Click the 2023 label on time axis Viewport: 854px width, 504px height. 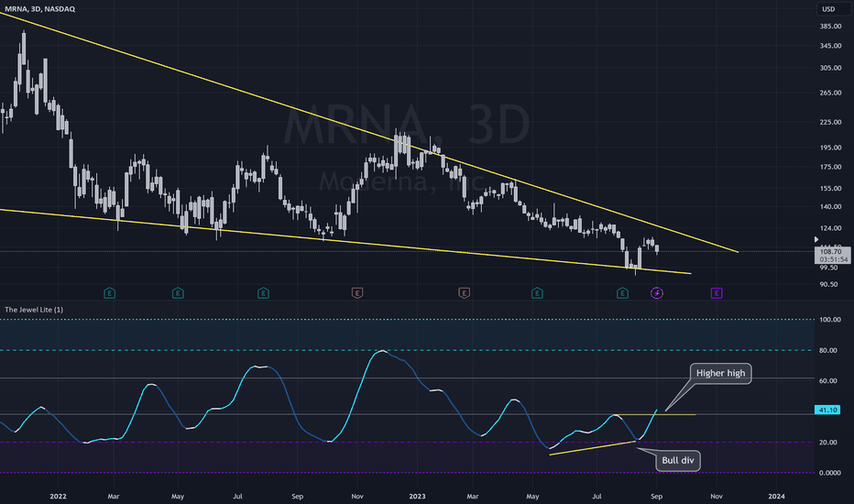pos(417,497)
